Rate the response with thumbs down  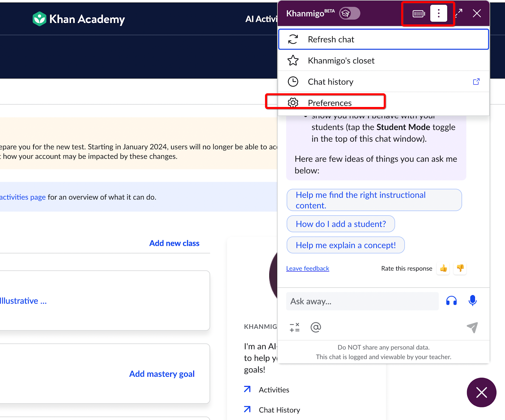(x=460, y=268)
